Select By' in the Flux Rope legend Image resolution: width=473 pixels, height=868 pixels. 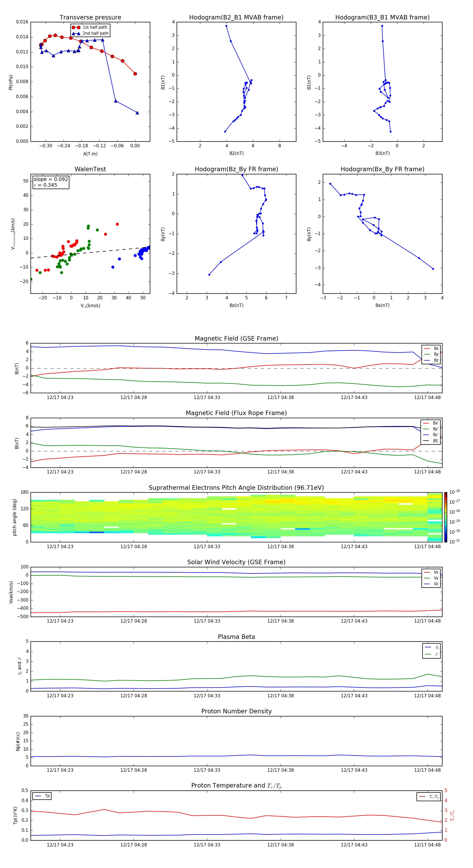(x=431, y=429)
